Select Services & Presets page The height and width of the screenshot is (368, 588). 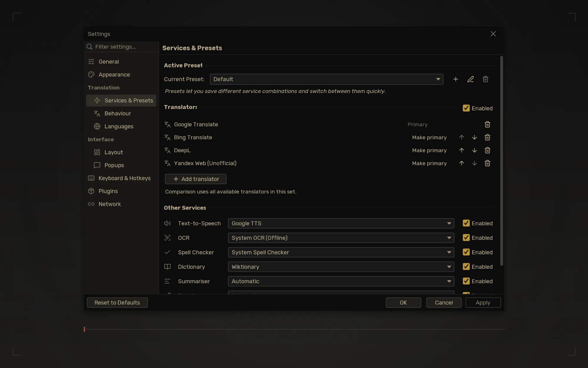[x=121, y=100]
